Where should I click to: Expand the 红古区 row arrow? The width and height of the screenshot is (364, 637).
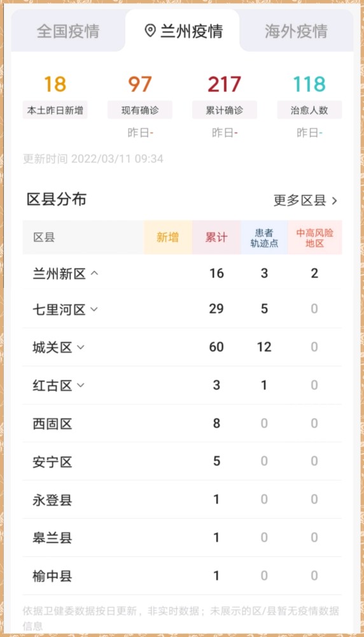[x=81, y=385]
